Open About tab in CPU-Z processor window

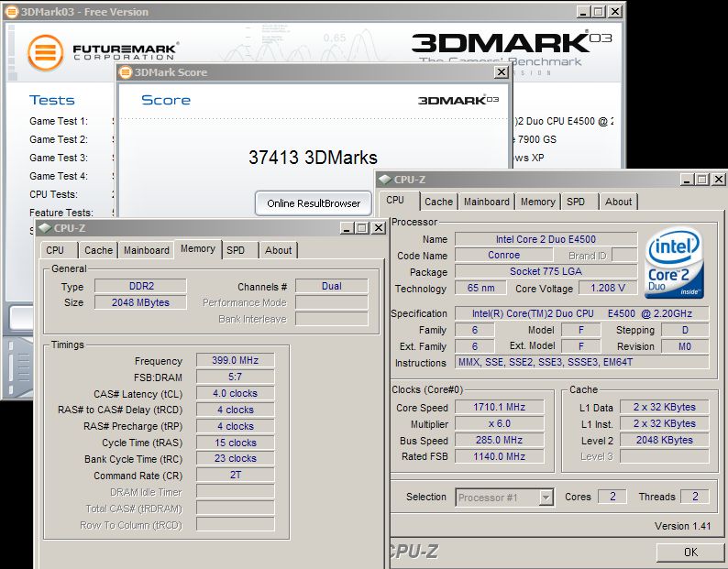618,202
